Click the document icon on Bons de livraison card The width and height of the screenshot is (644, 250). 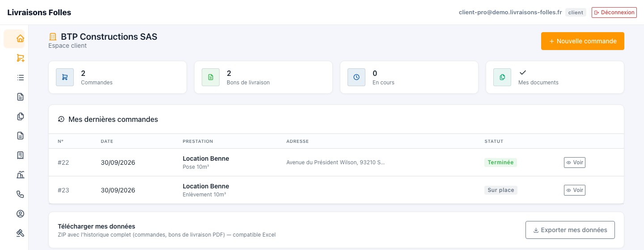coord(211,77)
